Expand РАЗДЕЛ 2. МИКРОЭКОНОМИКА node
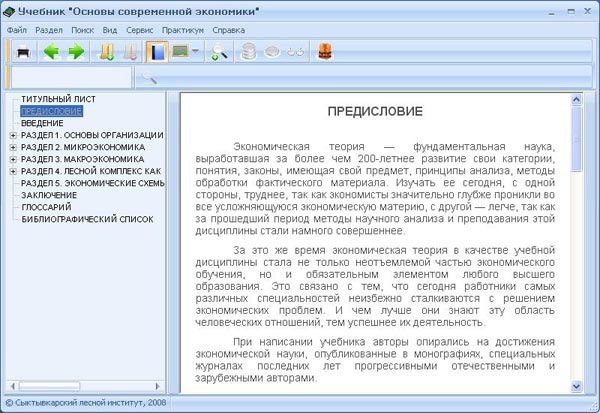 coord(13,147)
